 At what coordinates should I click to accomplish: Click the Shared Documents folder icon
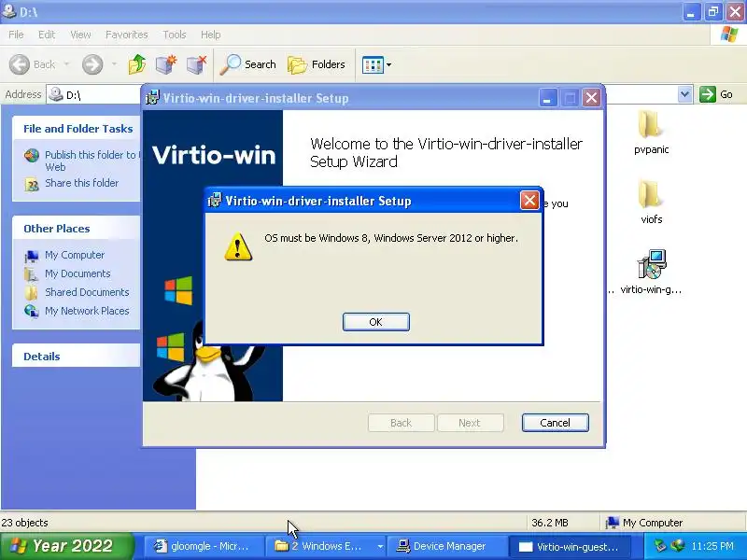click(x=32, y=293)
